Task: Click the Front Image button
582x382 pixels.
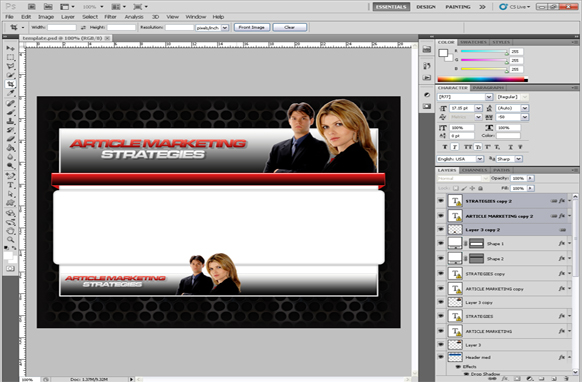Action: (x=252, y=27)
